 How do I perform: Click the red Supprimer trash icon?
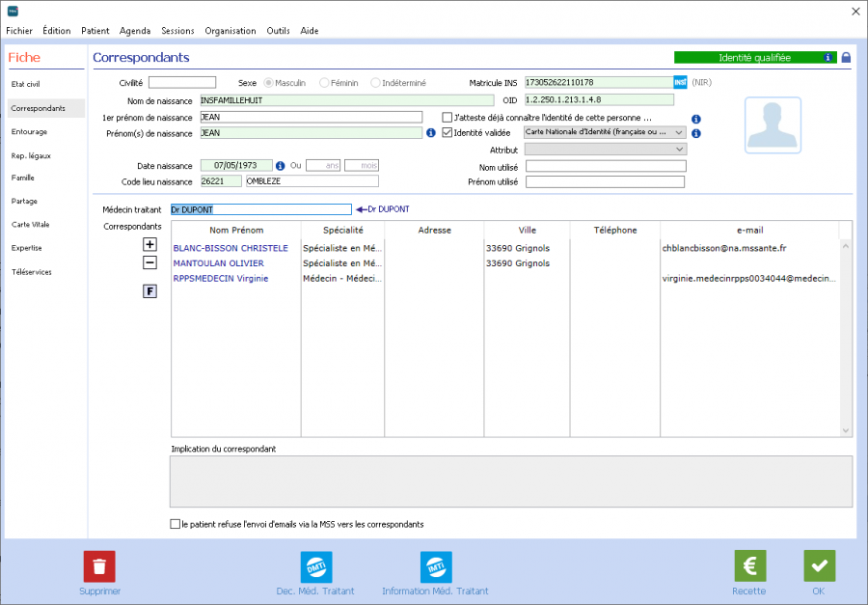99,566
